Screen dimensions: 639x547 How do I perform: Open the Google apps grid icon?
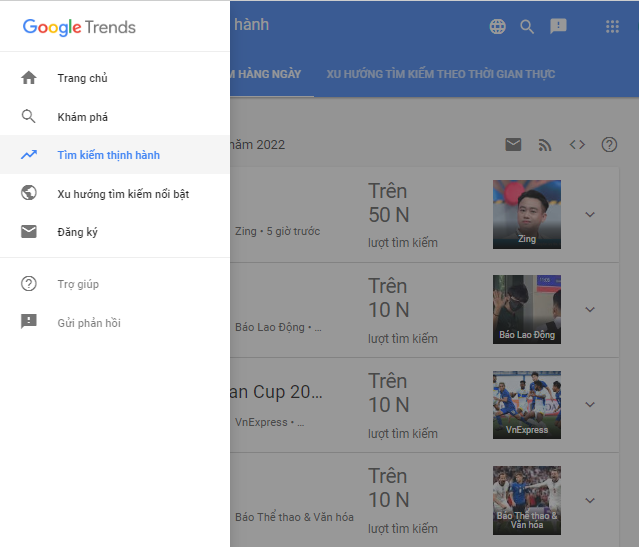pyautogui.click(x=613, y=27)
